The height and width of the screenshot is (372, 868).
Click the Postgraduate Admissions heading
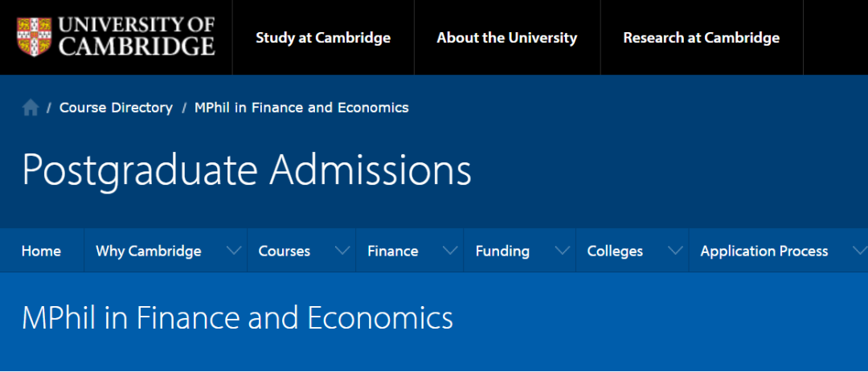coord(247,170)
